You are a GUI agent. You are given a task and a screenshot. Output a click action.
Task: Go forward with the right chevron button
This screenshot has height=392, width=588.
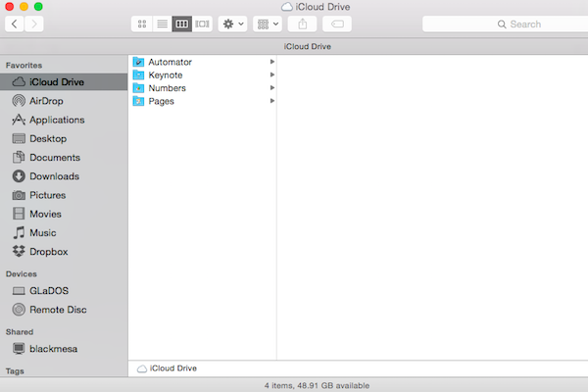click(x=34, y=24)
